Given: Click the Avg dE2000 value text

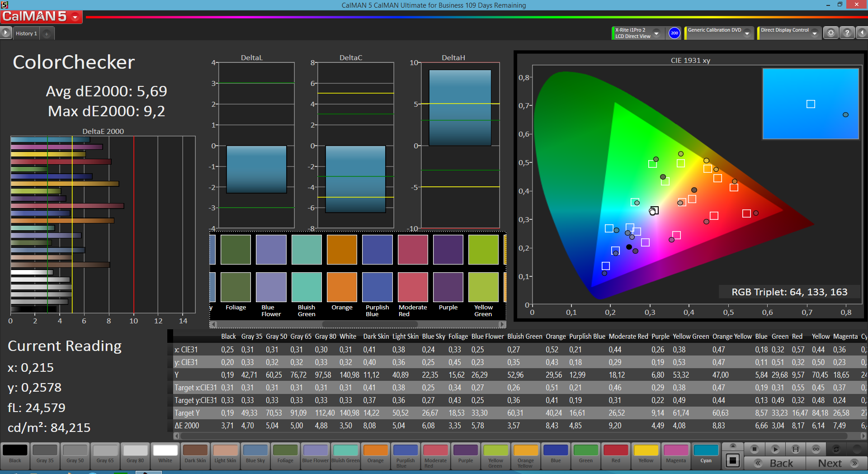Looking at the screenshot, I should (106, 91).
